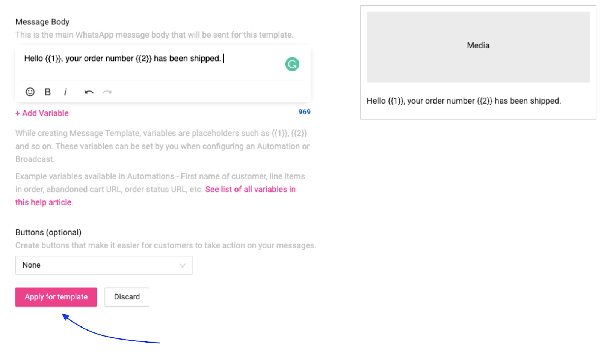Discard the message template
Image resolution: width=601 pixels, height=364 pixels.
[127, 297]
